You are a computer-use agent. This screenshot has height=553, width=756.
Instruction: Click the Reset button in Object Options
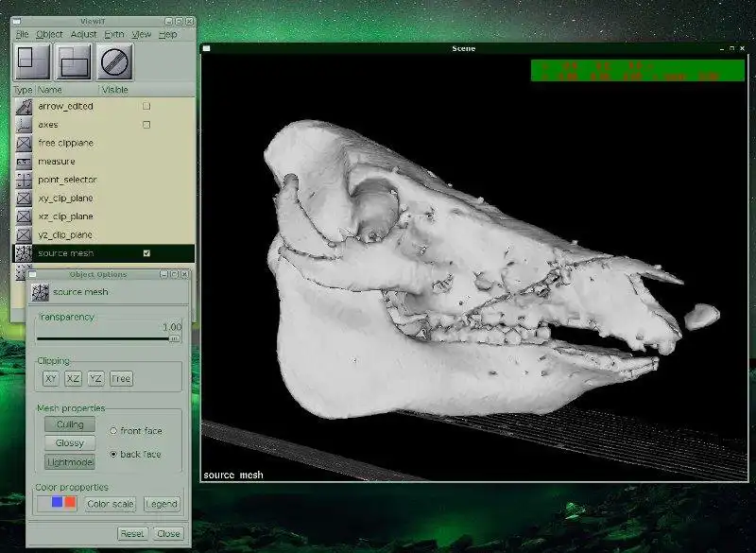(x=132, y=534)
